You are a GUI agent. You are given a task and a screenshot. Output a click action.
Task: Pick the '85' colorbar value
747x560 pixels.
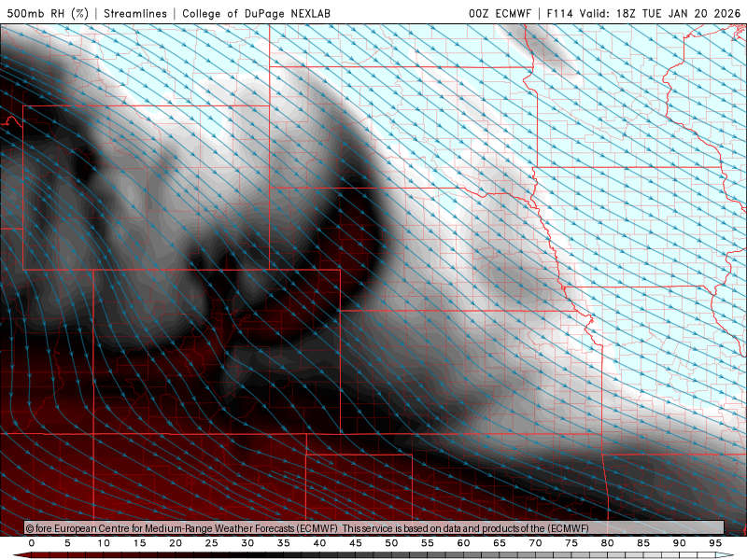pos(643,543)
